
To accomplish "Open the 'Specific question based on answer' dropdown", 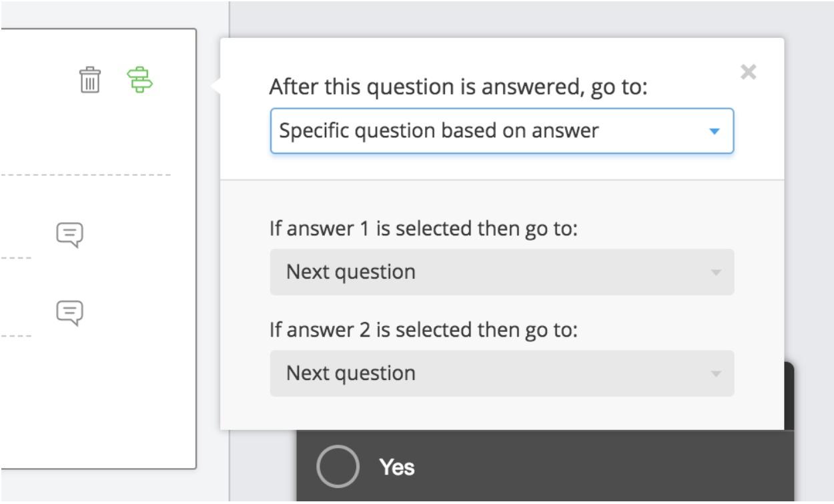I will 502,131.
